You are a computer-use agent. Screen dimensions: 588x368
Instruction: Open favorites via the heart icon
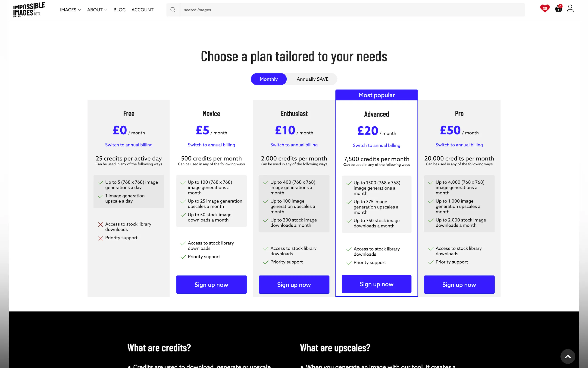(545, 9)
